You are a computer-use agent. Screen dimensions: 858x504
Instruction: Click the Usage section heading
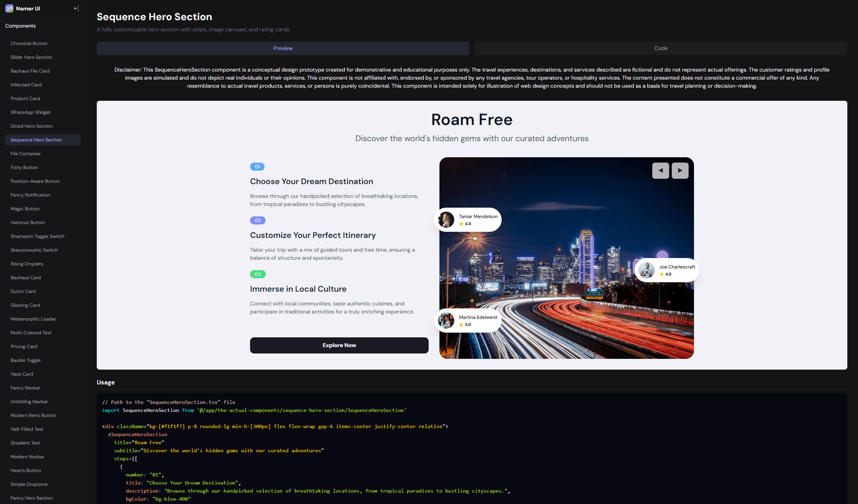pos(106,382)
